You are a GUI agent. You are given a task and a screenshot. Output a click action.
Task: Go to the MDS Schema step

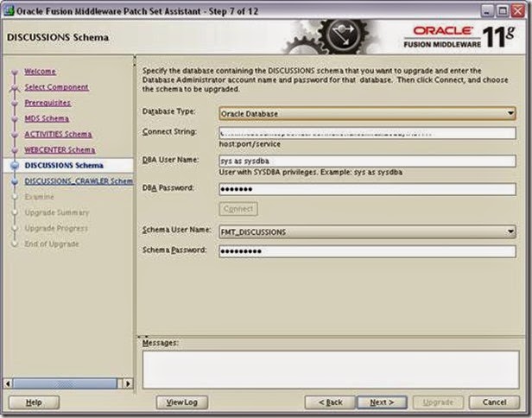pos(47,118)
